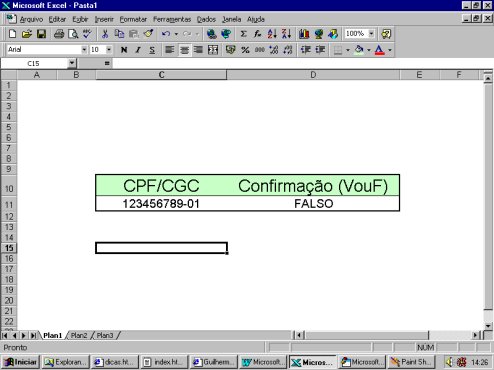Toggle underline formatting S button
Image resolution: width=494 pixels, height=370 pixels.
152,50
